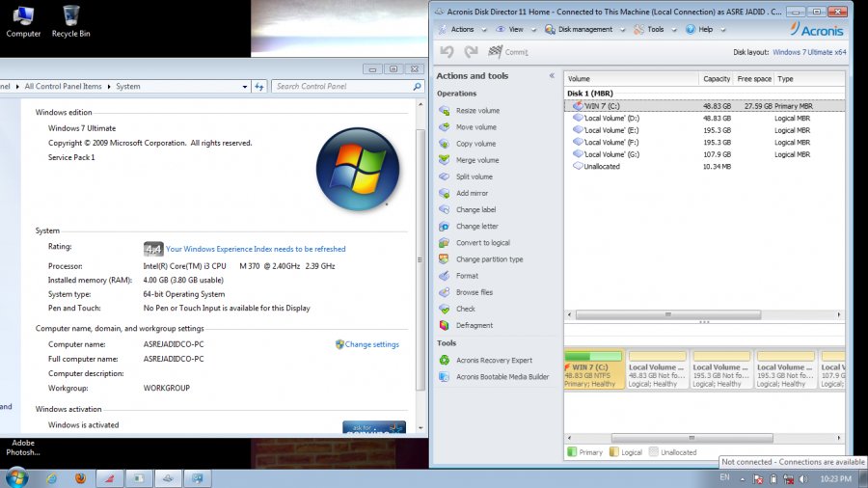Show hidden tray icons arrow

point(743,479)
